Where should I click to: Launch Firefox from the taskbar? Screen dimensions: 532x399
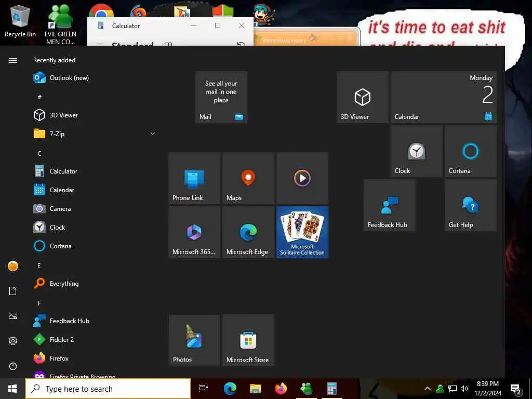point(281,389)
